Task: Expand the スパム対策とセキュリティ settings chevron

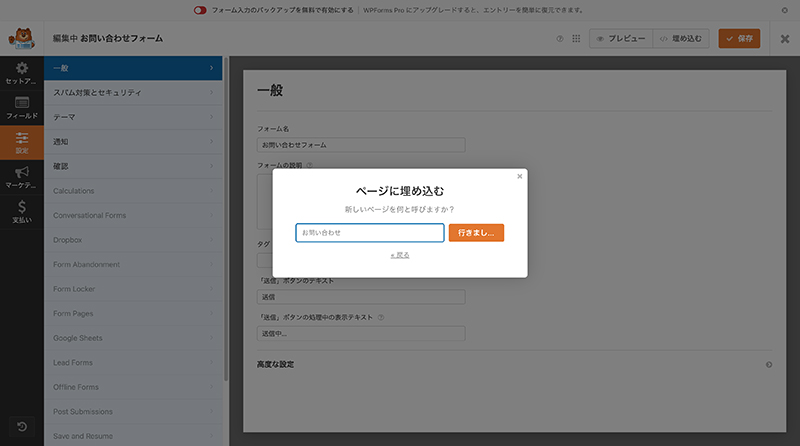Action: (212, 93)
